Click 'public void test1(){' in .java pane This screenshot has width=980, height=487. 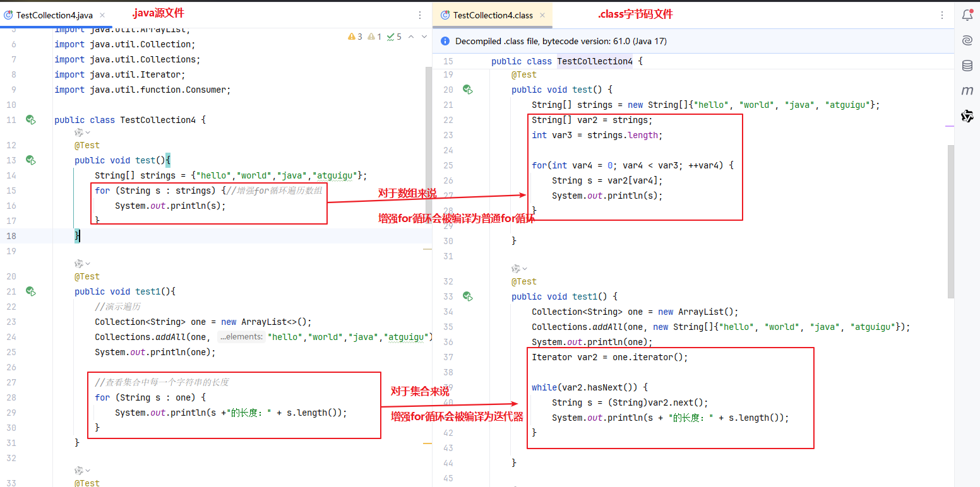click(125, 291)
